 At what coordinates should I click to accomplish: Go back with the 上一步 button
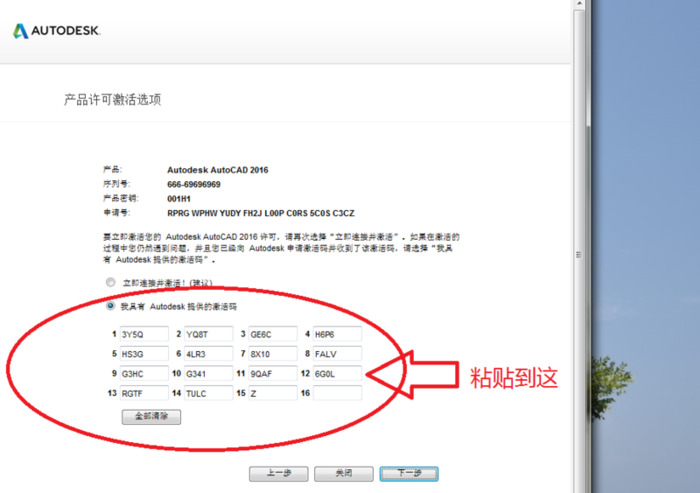click(x=279, y=473)
